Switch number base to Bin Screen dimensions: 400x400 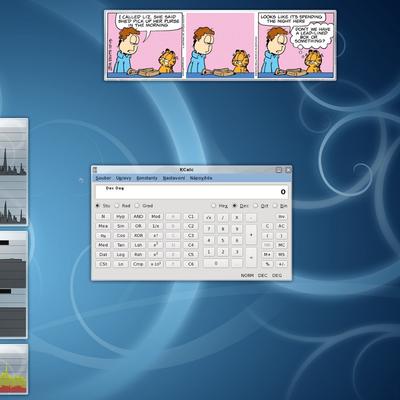(280, 206)
